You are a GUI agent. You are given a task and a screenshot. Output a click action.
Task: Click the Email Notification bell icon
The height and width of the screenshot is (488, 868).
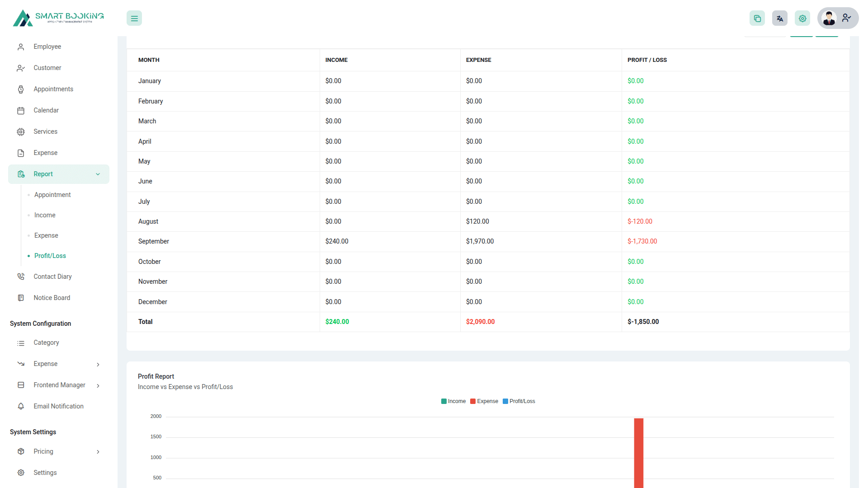(21, 406)
